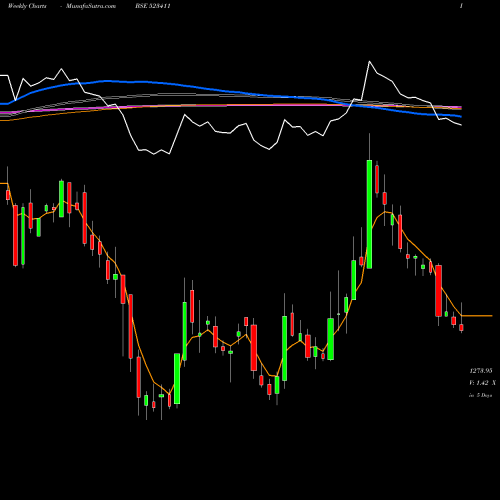Click the "Weekly Charts" title text
The image size is (500, 500).
pos(27,6)
